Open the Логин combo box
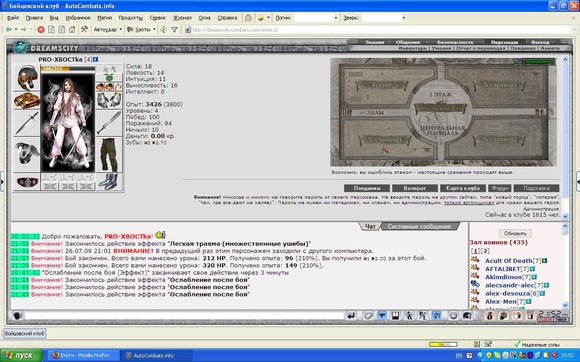580x362 pixels. [x=316, y=17]
